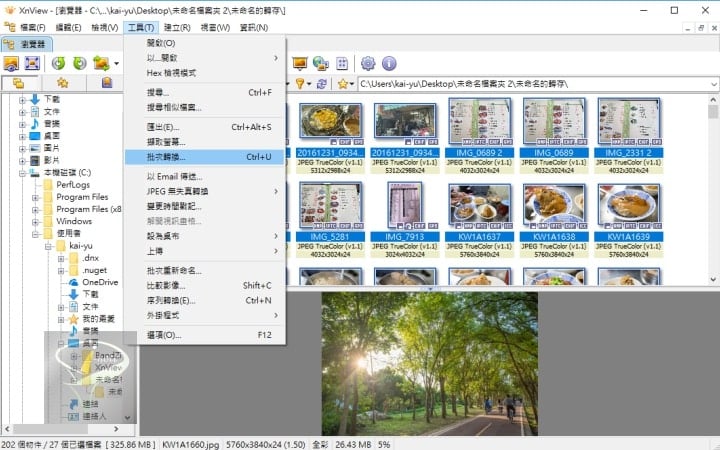This screenshot has width=720, height=450.
Task: Switch to the categories panel tab icon
Action: point(107,83)
